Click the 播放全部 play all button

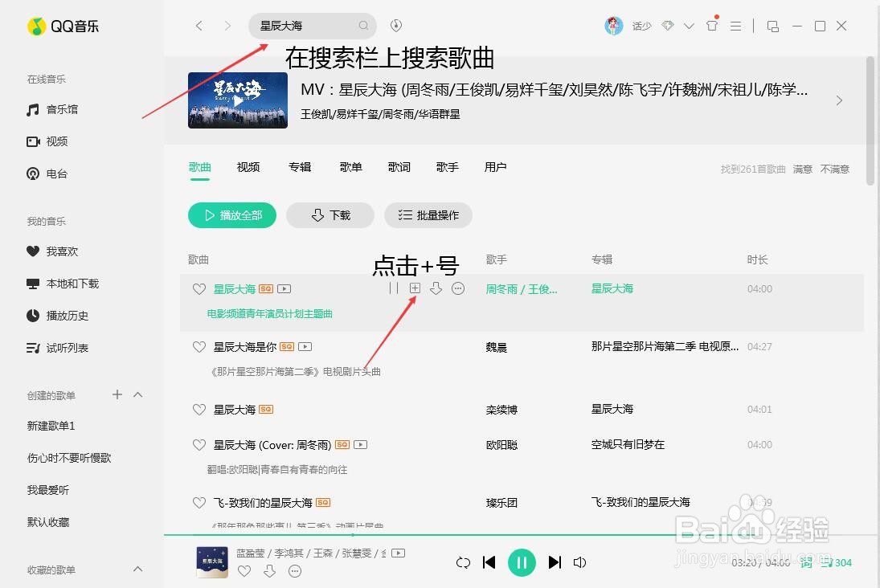(231, 215)
